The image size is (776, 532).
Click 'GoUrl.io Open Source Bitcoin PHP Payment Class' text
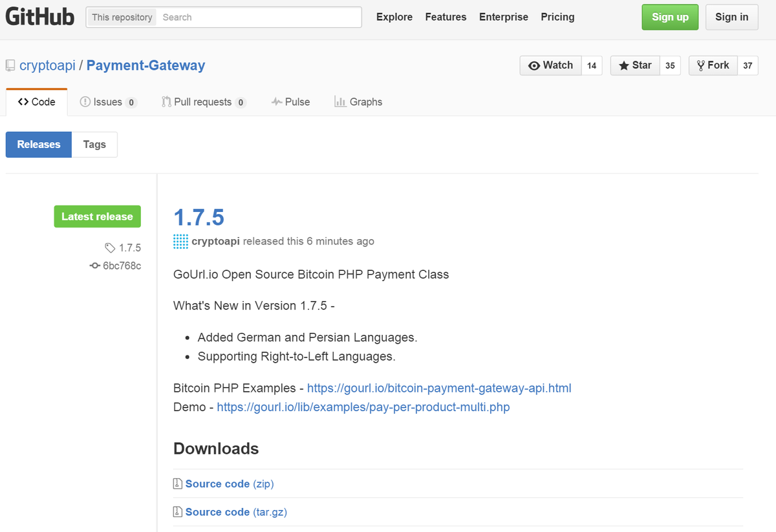311,274
